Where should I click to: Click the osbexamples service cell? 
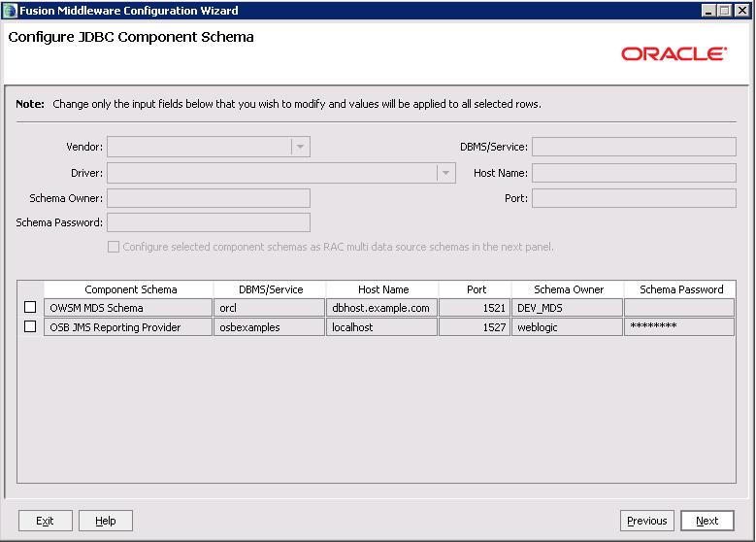270,327
